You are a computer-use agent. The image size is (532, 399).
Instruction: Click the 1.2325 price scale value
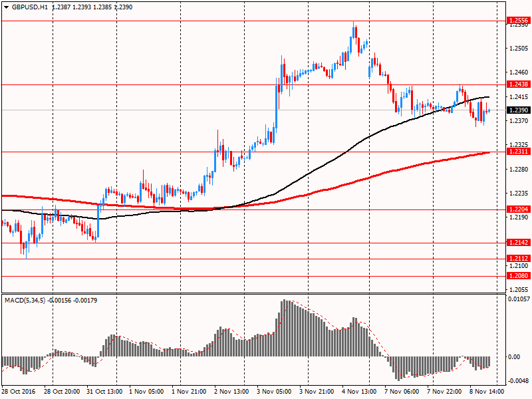[519, 145]
